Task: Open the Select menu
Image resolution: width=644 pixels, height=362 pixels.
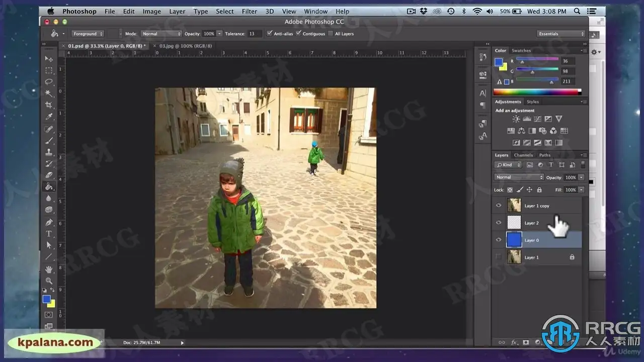Action: (225, 11)
